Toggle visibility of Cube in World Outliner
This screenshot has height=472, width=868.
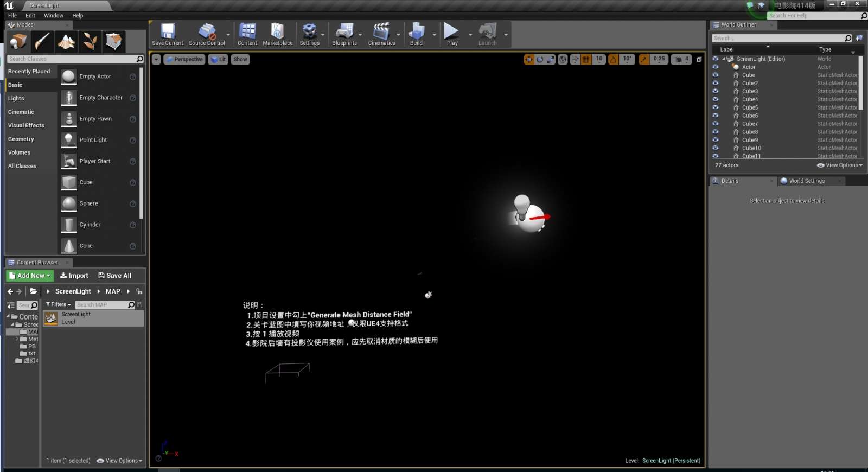[x=715, y=75]
